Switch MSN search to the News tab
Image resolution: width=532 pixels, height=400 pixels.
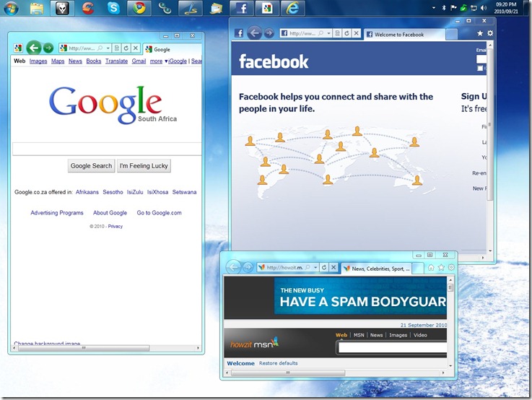click(376, 335)
